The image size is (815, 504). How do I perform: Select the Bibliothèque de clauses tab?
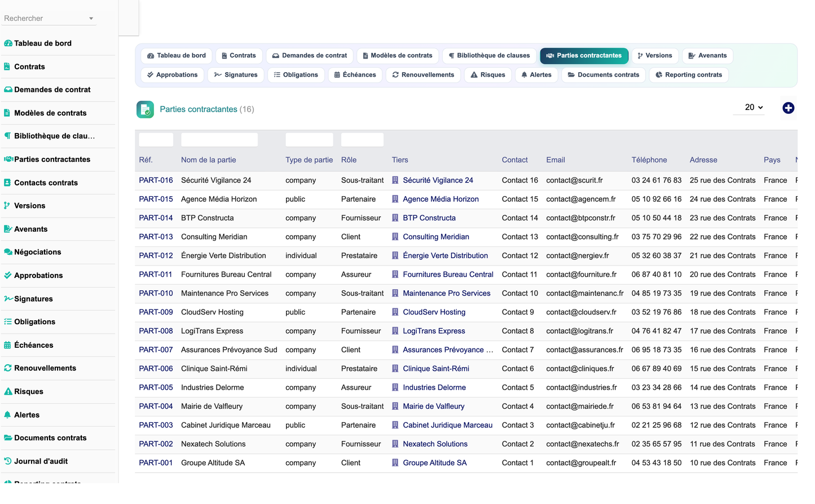click(x=489, y=56)
